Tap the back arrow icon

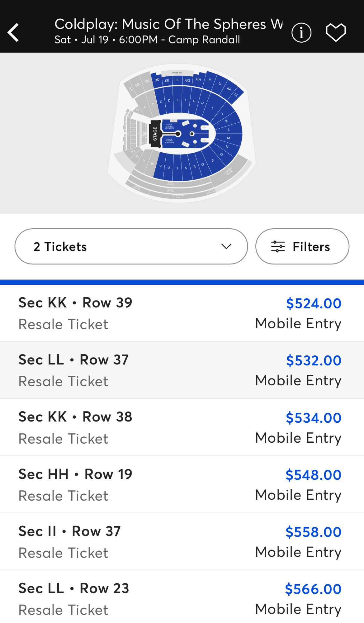pos(13,32)
